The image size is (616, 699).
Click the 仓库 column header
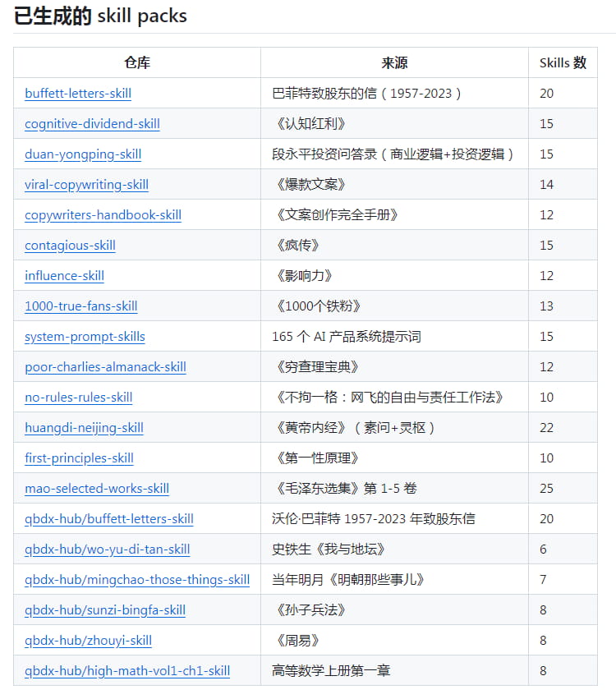click(x=137, y=63)
